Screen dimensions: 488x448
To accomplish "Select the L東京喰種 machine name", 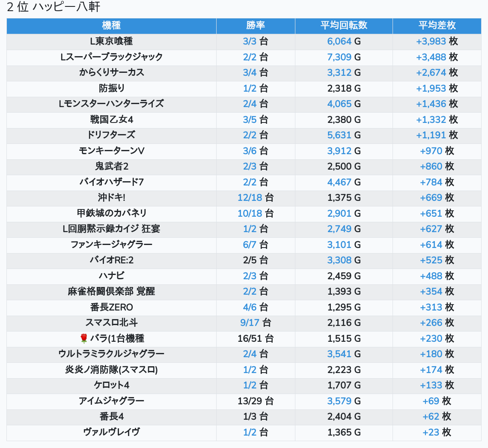I will coord(111,42).
